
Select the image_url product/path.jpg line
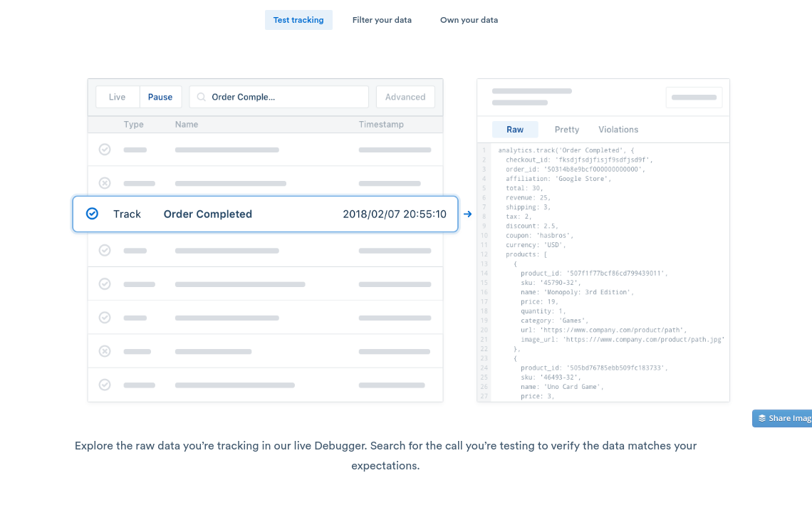(623, 340)
